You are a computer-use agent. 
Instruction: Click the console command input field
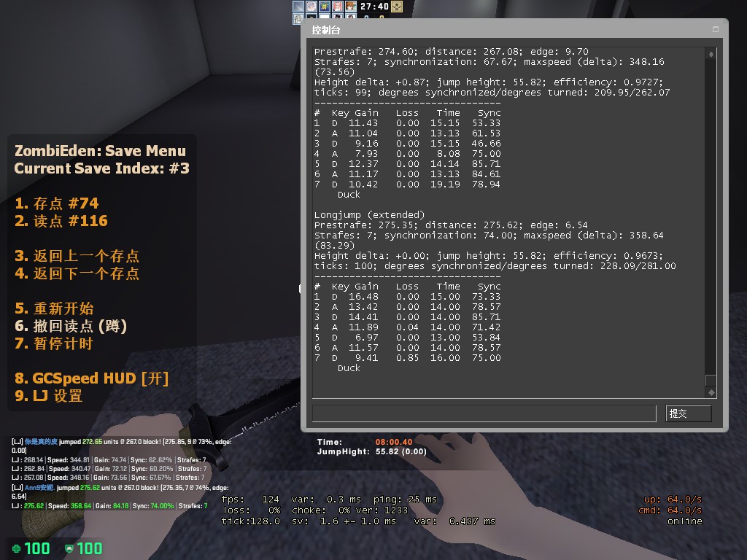[x=484, y=413]
